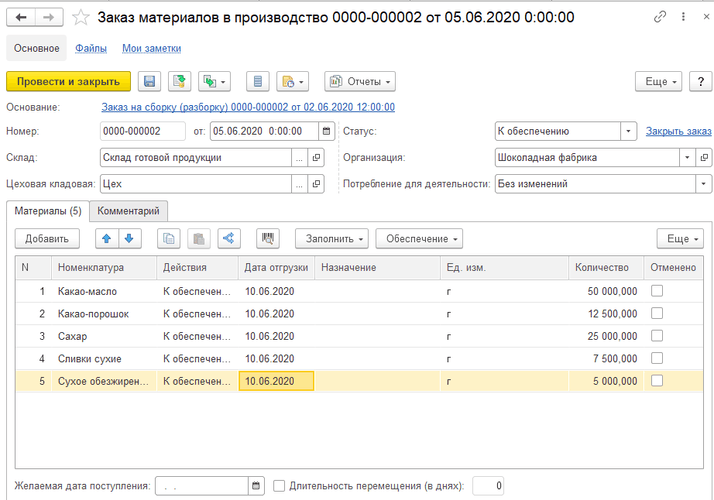The height and width of the screenshot is (500, 714).
Task: Switch to the Комментарий tab
Action: click(128, 211)
